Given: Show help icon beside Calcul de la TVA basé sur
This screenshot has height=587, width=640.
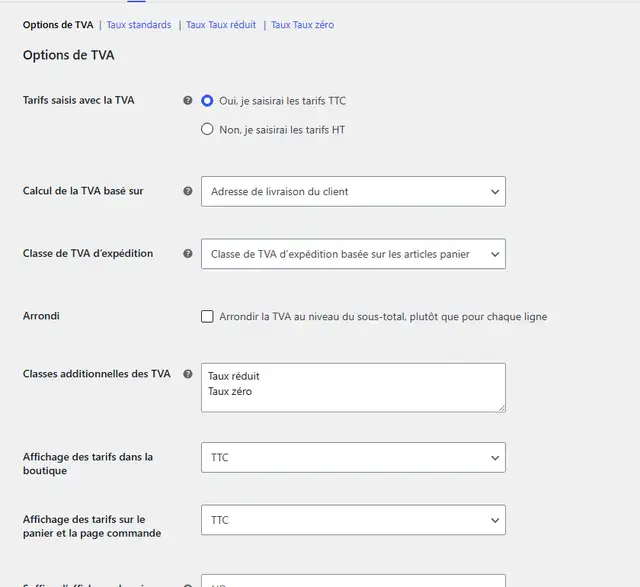Looking at the screenshot, I should pyautogui.click(x=188, y=191).
